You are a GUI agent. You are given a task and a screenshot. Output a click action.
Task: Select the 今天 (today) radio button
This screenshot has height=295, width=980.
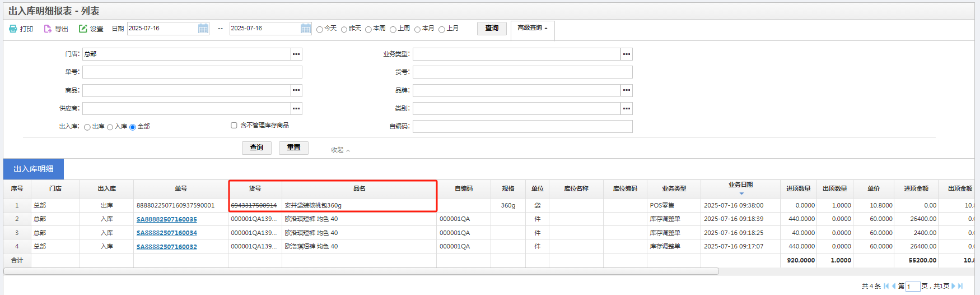tap(320, 29)
